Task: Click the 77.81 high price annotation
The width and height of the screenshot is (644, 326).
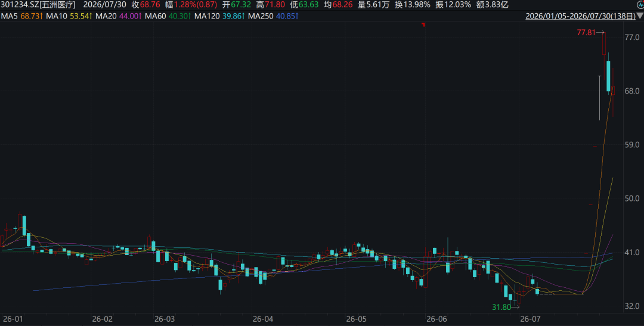Action: pyautogui.click(x=586, y=32)
